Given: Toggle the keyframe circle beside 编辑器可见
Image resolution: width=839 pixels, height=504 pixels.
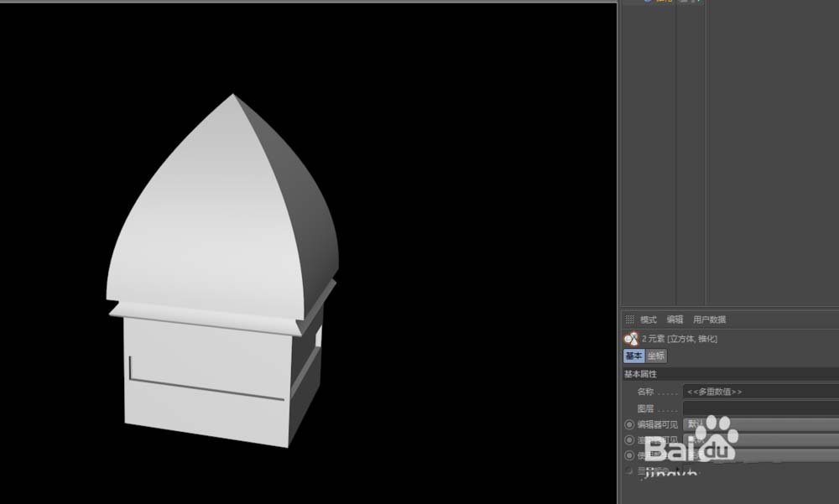Looking at the screenshot, I should (629, 424).
